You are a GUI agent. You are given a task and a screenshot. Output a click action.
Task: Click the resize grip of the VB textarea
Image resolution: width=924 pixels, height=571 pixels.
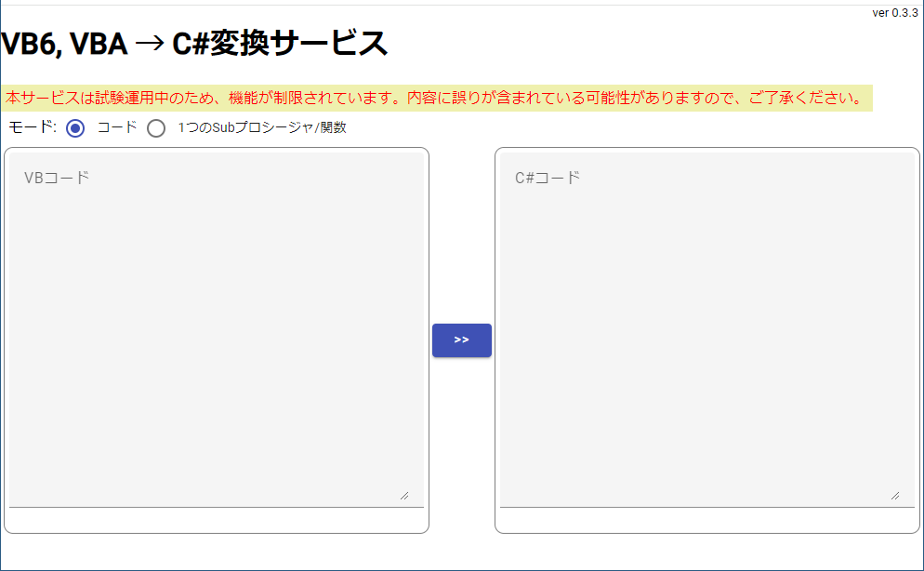click(405, 497)
